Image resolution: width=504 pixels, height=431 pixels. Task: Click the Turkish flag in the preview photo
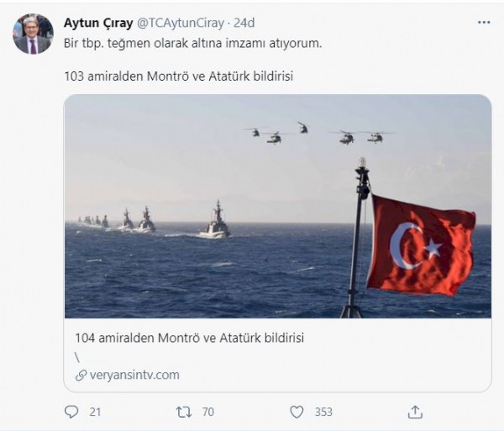coord(422,245)
